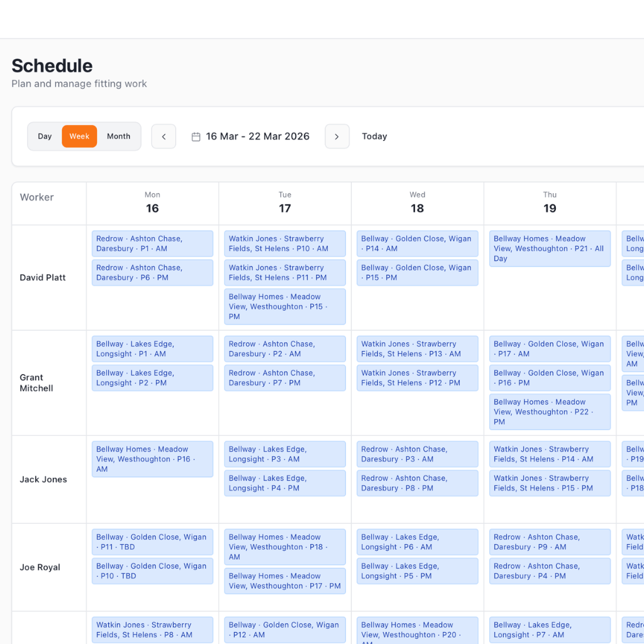Open Bellway Golden Close P12 AM job
This screenshot has height=644, width=644.
click(285, 630)
